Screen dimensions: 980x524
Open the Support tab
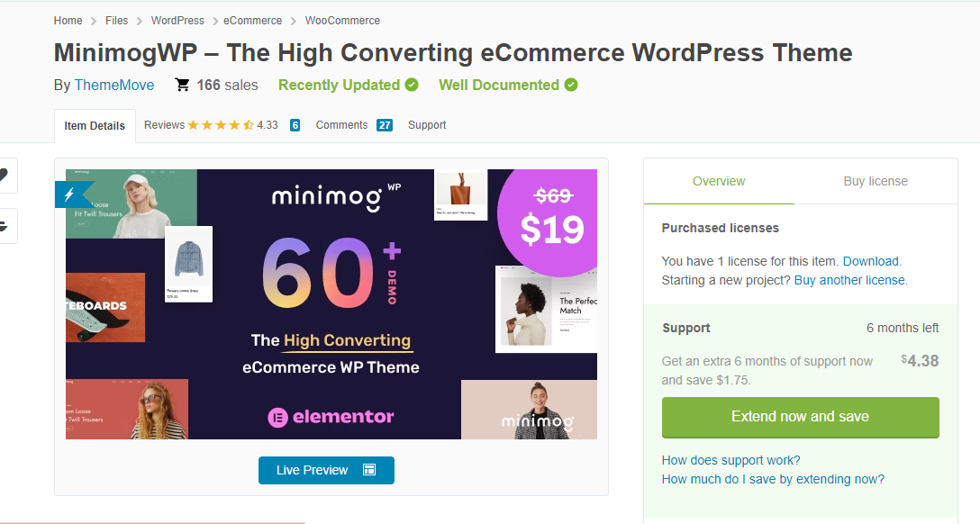(426, 124)
